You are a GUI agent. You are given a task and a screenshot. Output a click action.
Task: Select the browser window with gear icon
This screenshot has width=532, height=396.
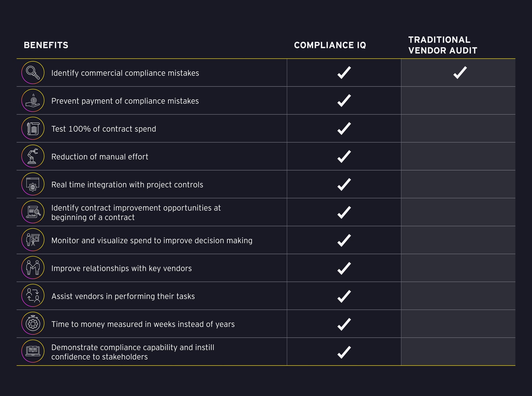tap(33, 184)
